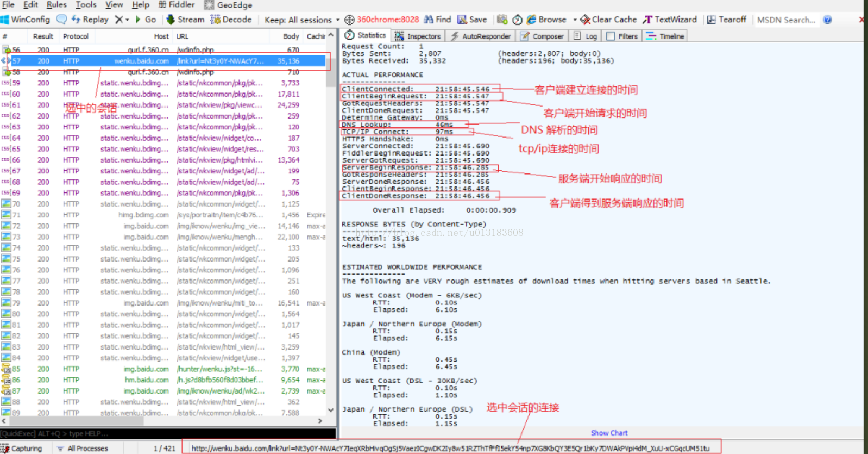Click Tearoff in the toolbar
This screenshot has width=868, height=454.
(x=727, y=20)
